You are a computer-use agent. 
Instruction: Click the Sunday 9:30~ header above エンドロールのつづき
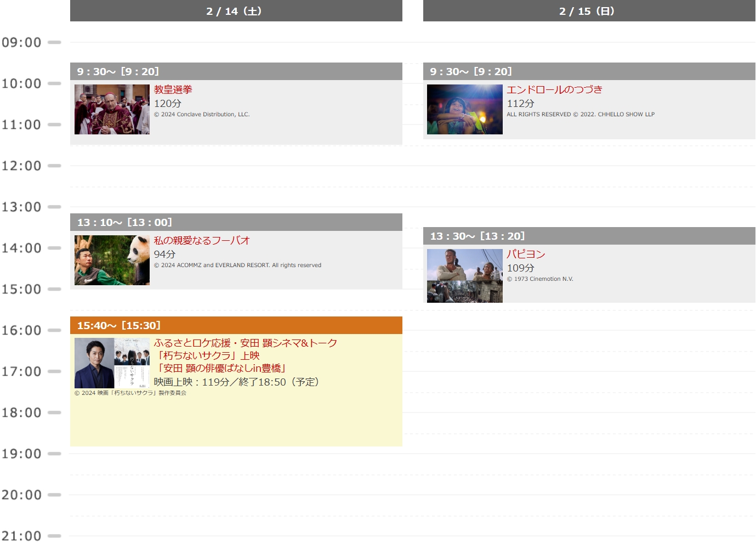[x=589, y=71]
